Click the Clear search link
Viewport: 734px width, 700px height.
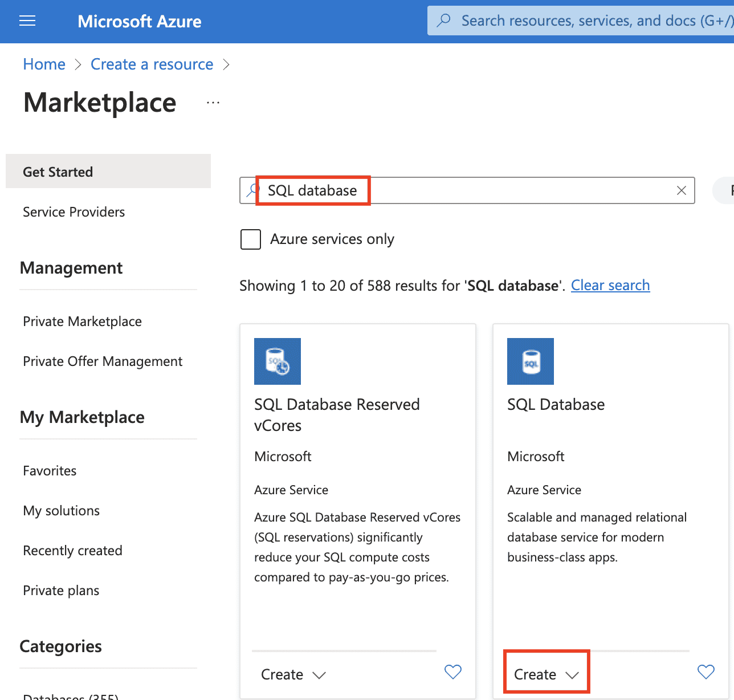tap(610, 285)
